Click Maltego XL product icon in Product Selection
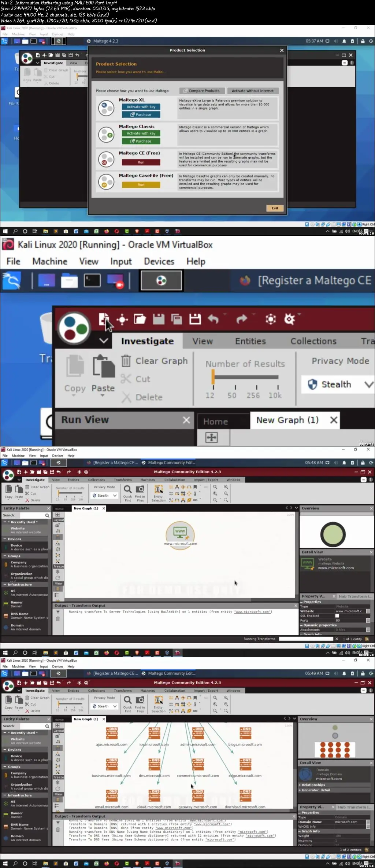 pyautogui.click(x=106, y=108)
